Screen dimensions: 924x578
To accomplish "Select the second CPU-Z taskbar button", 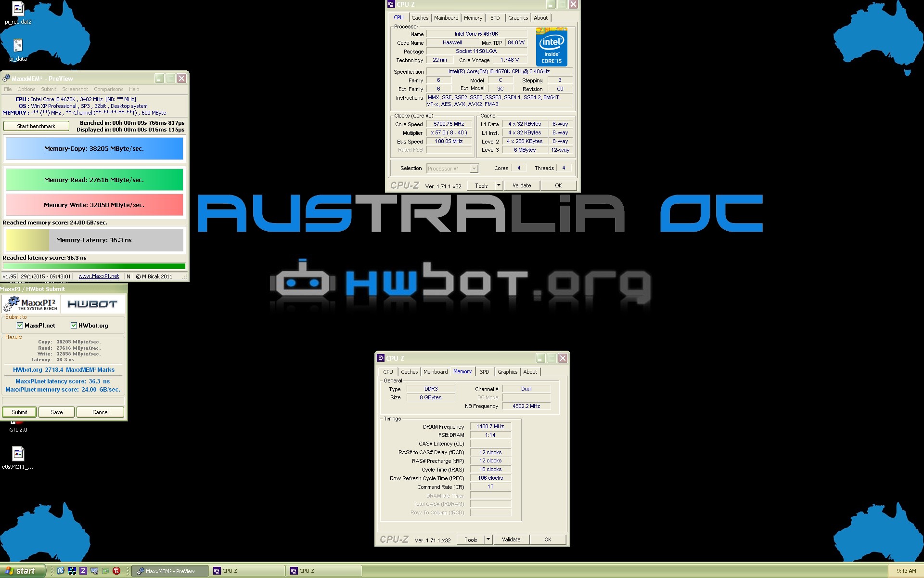I will [324, 571].
